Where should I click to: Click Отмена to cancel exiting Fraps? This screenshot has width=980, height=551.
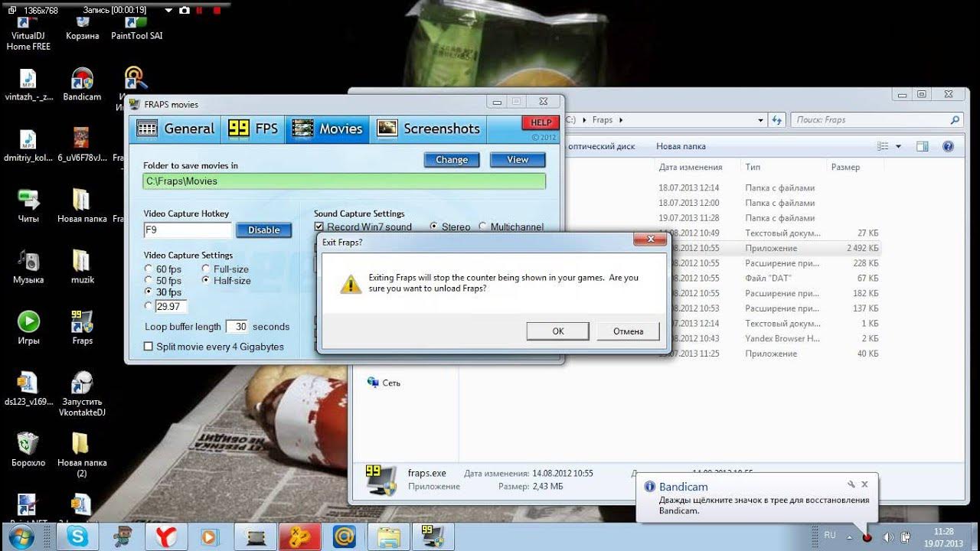coord(628,331)
